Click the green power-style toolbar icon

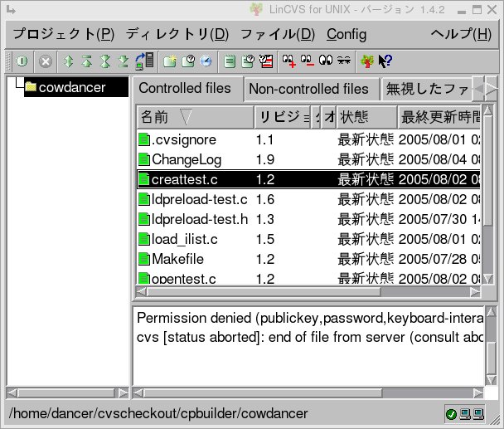point(22,61)
